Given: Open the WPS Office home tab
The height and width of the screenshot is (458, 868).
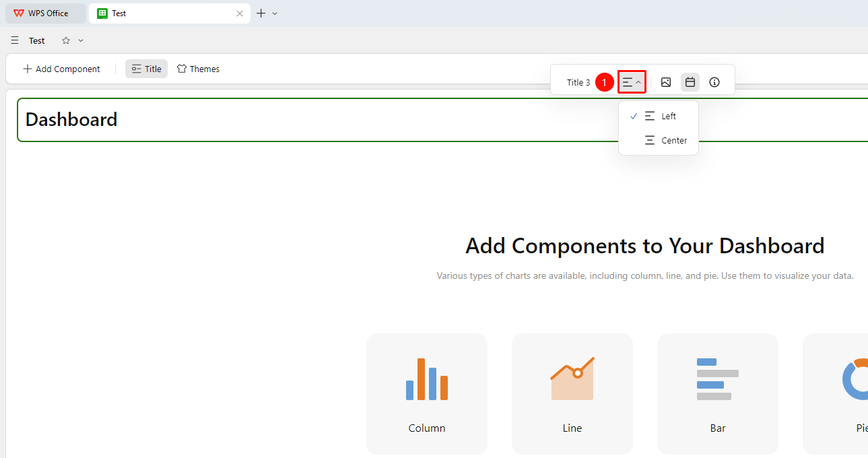Looking at the screenshot, I should pyautogui.click(x=45, y=13).
